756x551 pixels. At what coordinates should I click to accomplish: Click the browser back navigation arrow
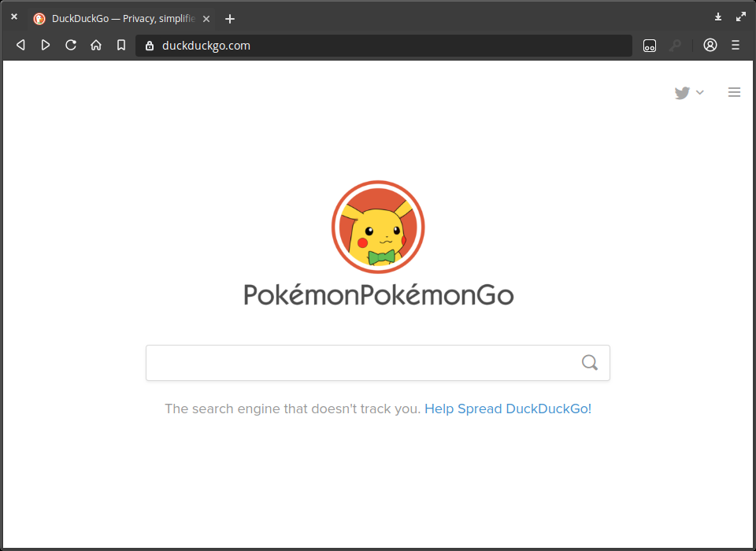pyautogui.click(x=20, y=45)
